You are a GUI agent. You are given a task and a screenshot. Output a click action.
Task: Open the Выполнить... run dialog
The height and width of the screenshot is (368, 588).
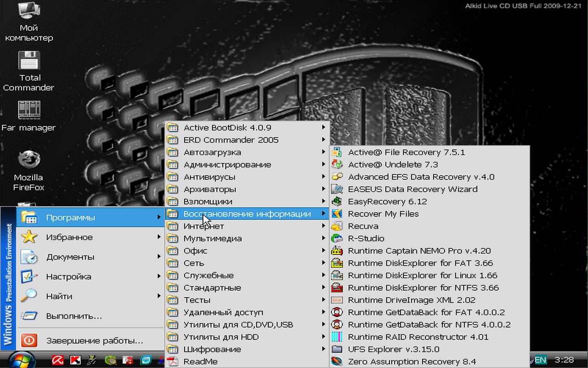point(74,316)
